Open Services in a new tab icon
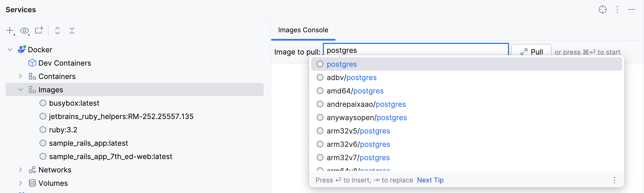Screen dimensions: 644x193 [x=39, y=30]
